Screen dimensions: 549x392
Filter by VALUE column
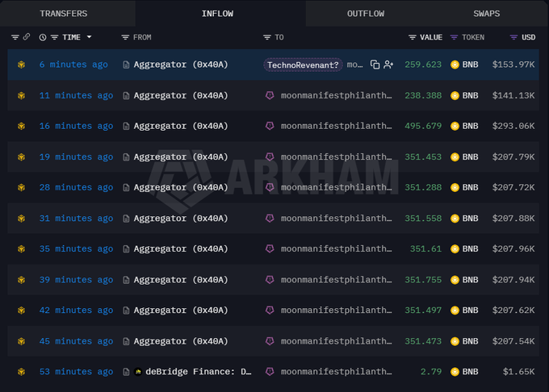(413, 37)
